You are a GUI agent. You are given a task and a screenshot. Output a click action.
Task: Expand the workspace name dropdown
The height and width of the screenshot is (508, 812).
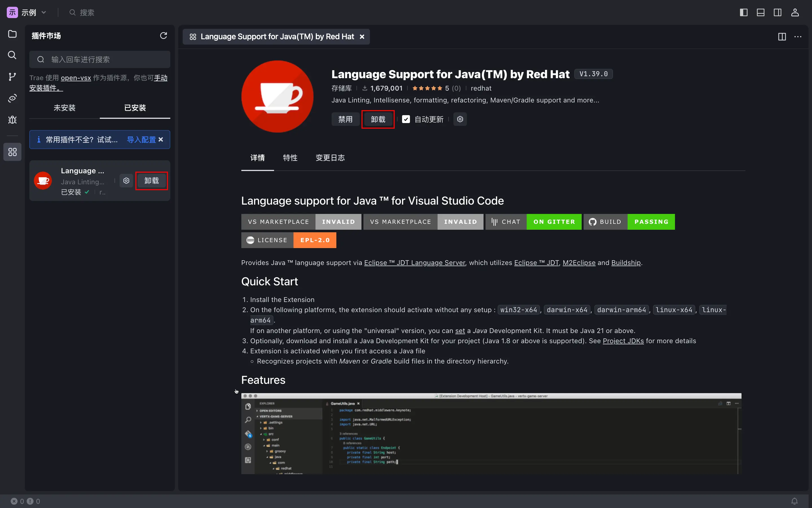[44, 12]
